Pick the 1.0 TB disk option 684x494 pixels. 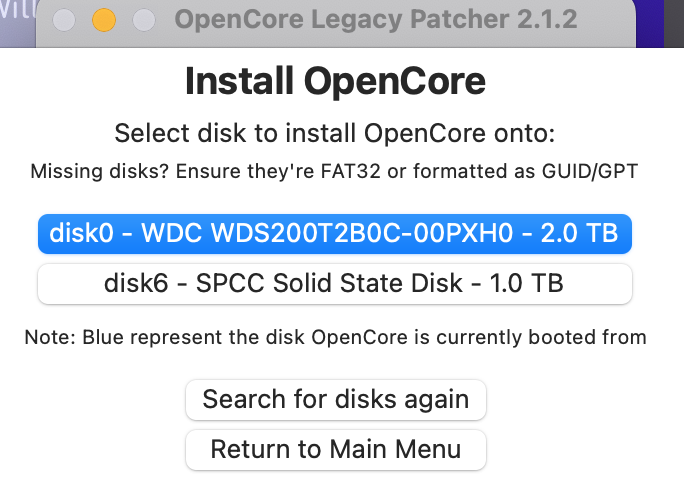click(x=335, y=283)
